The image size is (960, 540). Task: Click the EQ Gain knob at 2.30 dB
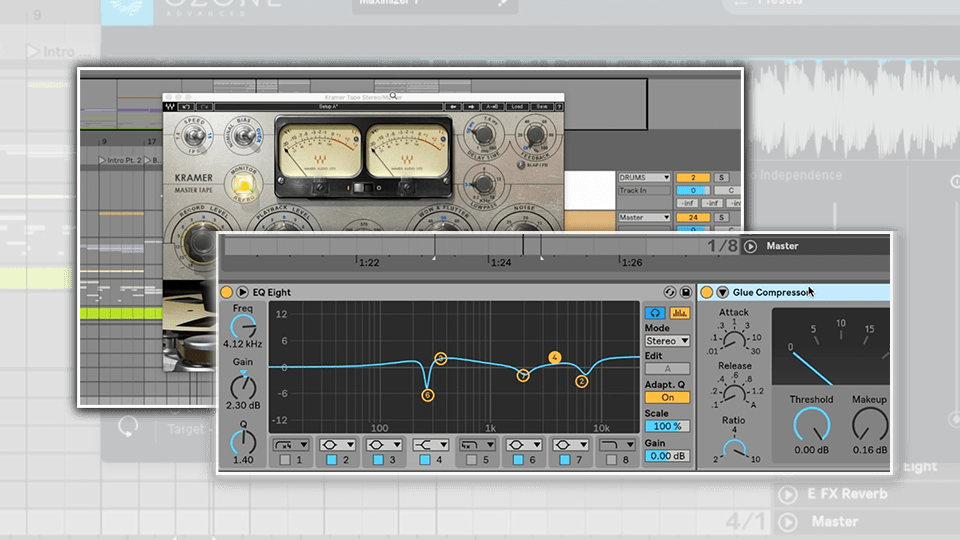pos(243,388)
